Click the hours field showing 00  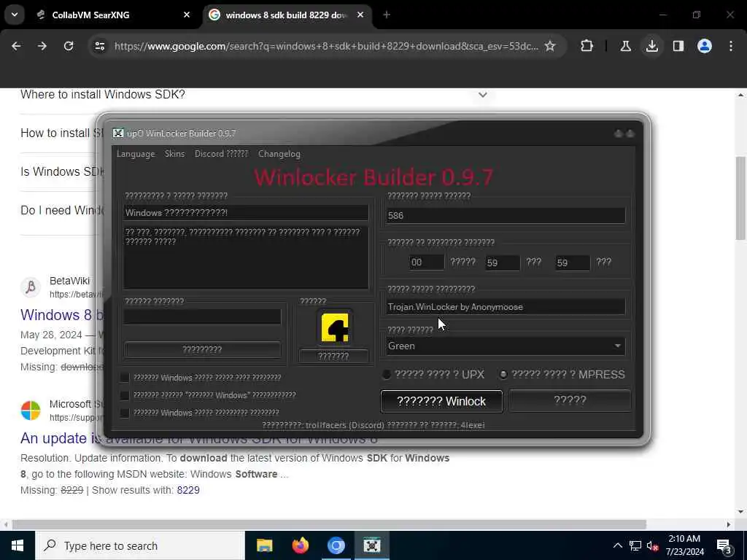(426, 262)
